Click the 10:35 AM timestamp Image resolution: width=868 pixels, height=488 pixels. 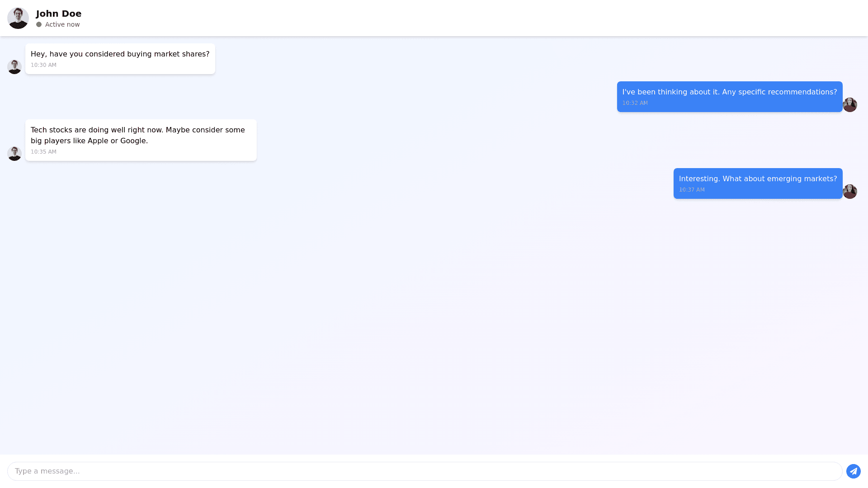coord(43,152)
